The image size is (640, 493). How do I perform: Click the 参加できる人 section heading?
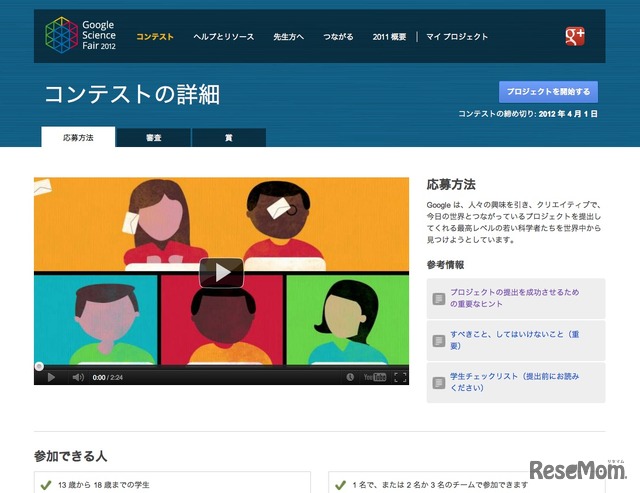(x=70, y=456)
